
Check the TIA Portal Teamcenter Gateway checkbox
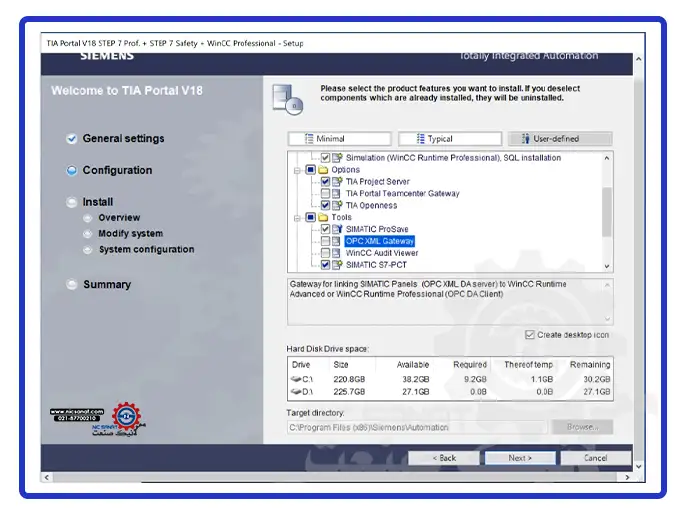(x=325, y=193)
